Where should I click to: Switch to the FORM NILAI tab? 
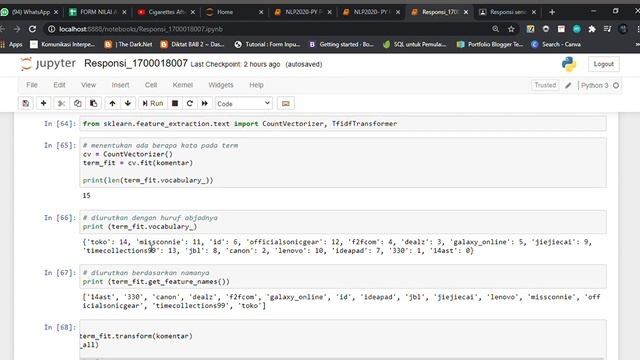click(98, 12)
